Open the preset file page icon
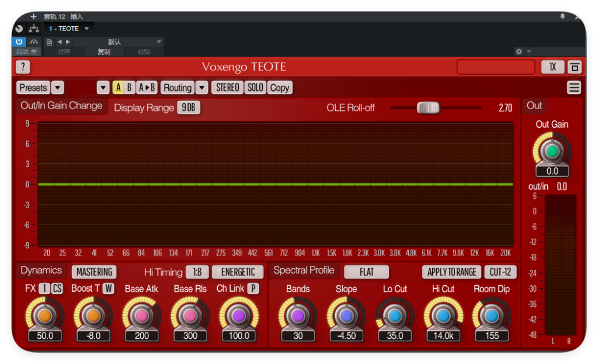 coord(49,42)
